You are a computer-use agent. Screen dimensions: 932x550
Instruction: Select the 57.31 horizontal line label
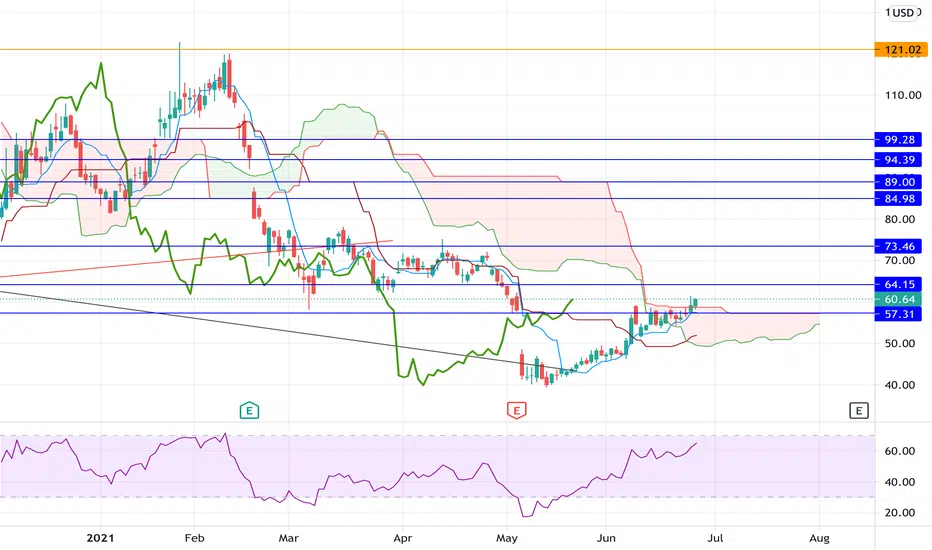point(898,313)
